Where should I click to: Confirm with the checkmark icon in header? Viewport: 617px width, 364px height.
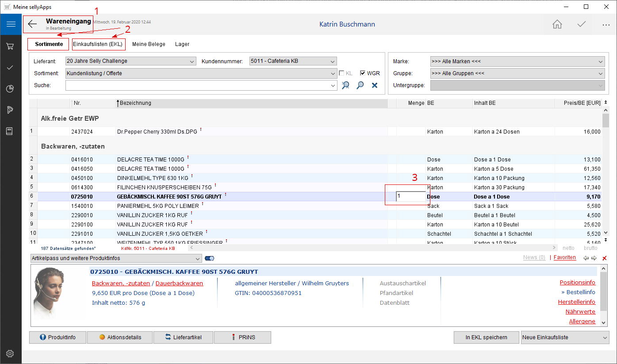point(582,24)
